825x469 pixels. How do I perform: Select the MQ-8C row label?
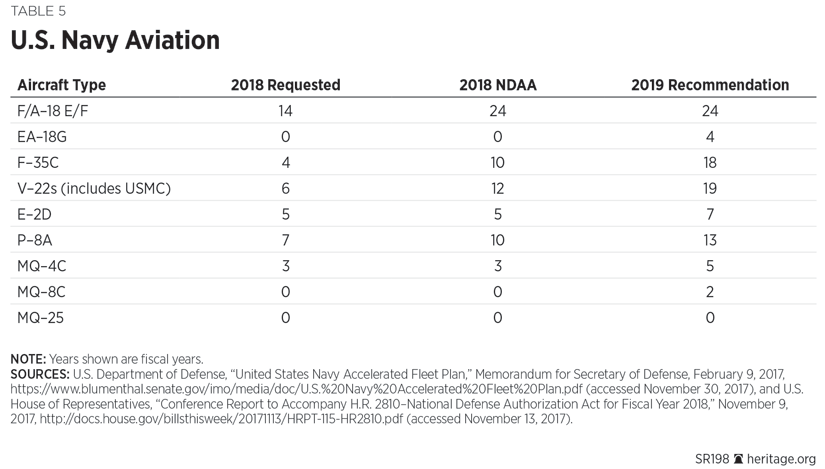[x=42, y=292]
